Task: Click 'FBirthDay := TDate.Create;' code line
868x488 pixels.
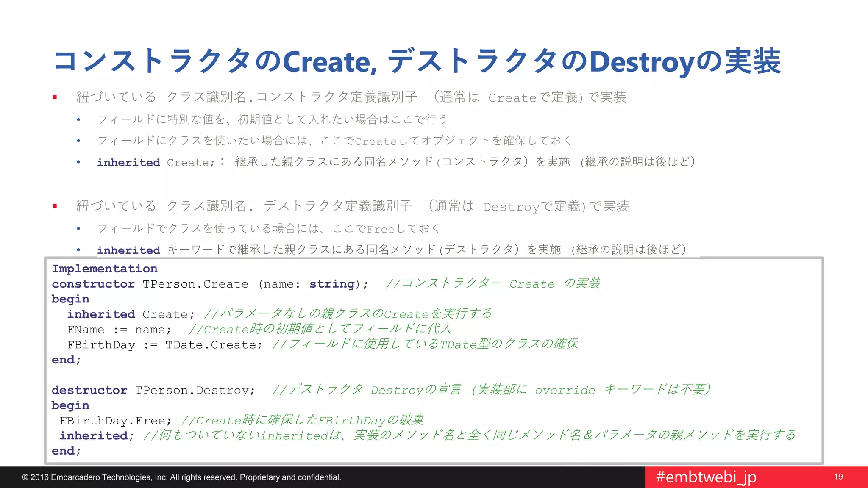Action: click(164, 345)
